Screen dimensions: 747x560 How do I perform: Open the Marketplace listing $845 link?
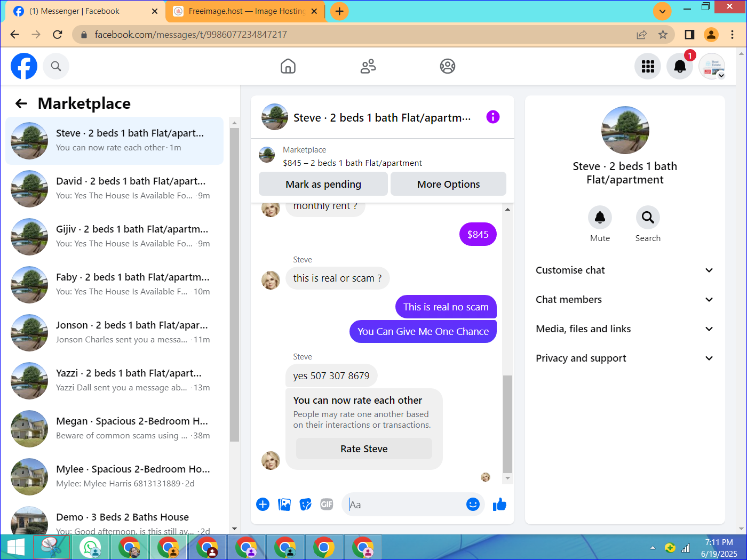tap(352, 163)
